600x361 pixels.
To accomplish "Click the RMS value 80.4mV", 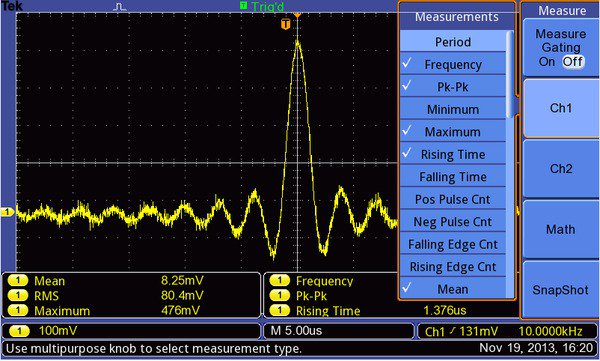I will coord(182,295).
